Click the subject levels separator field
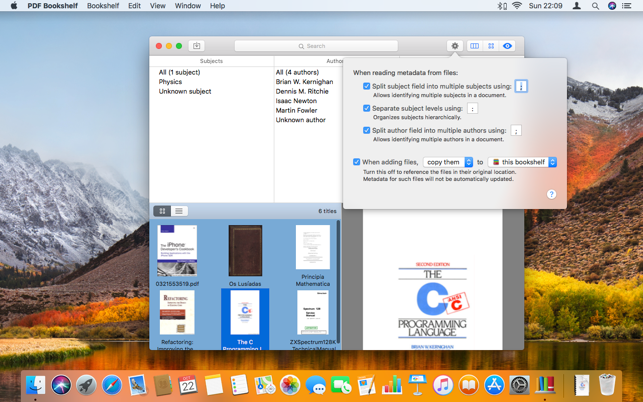The width and height of the screenshot is (643, 402). point(472,108)
